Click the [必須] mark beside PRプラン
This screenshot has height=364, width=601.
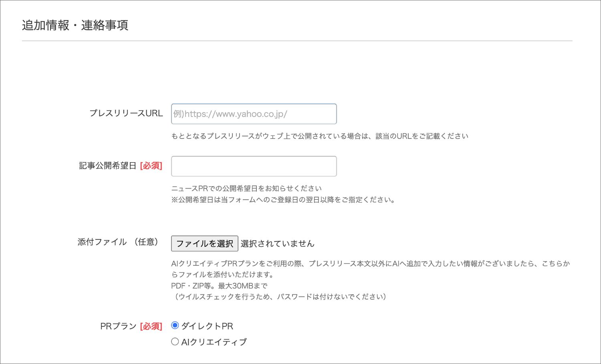coord(151,326)
